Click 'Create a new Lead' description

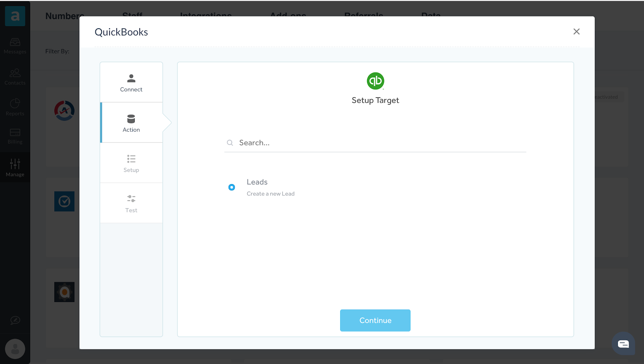click(x=270, y=194)
